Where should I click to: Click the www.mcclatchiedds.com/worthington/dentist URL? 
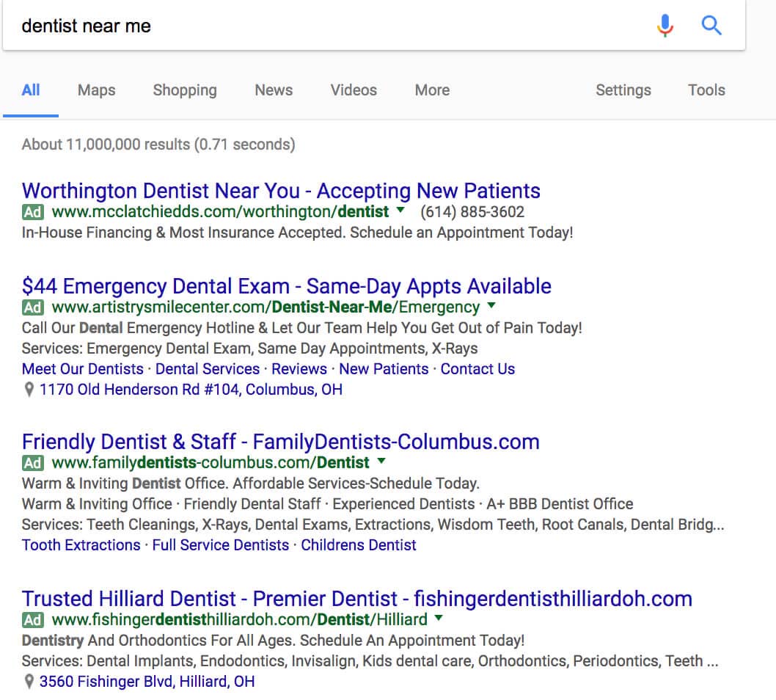click(x=220, y=212)
